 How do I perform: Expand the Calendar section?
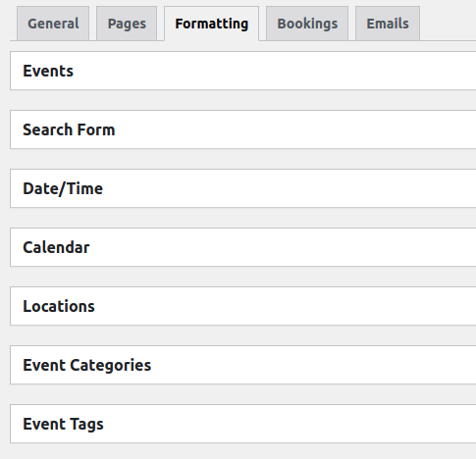point(243,247)
